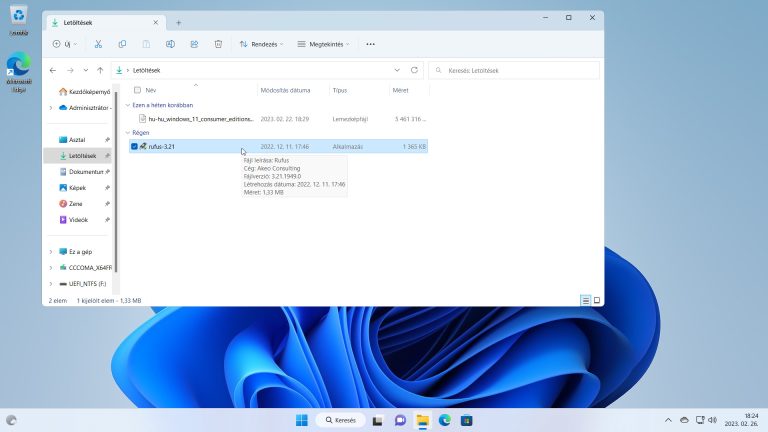Expand the Ez a gép tree node

point(51,252)
